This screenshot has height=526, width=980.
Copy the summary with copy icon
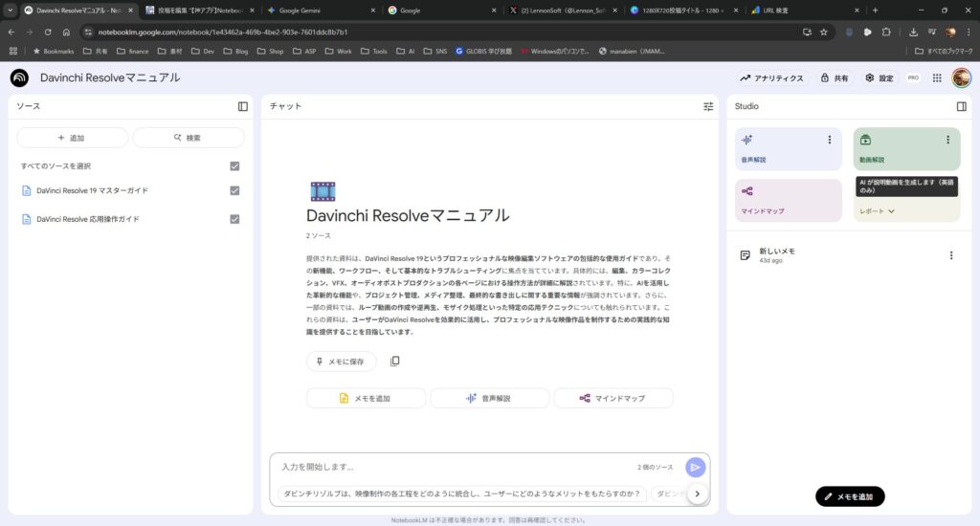[x=395, y=362]
